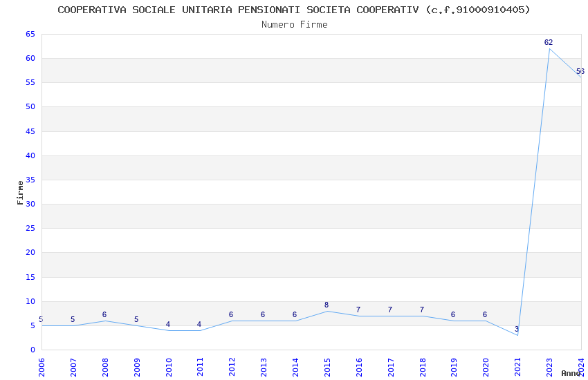Click the Numero Firme subtitle
Image resolution: width=588 pixels, height=380 pixels.
point(294,25)
